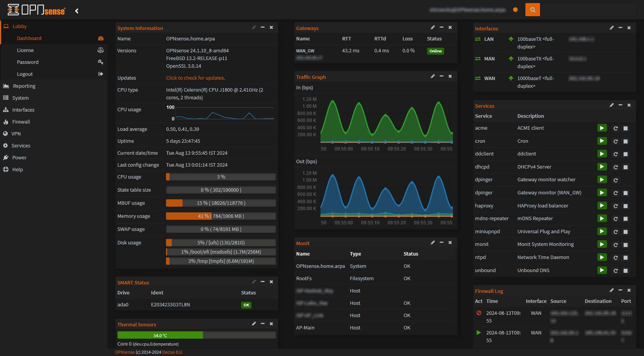
Task: Edit the Firewall Log widget
Action: click(612, 290)
